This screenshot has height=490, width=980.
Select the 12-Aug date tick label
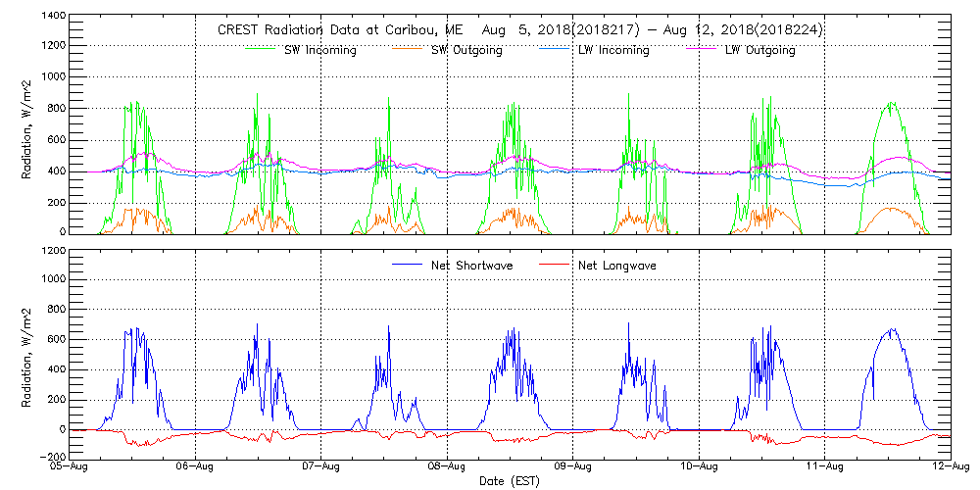[951, 468]
